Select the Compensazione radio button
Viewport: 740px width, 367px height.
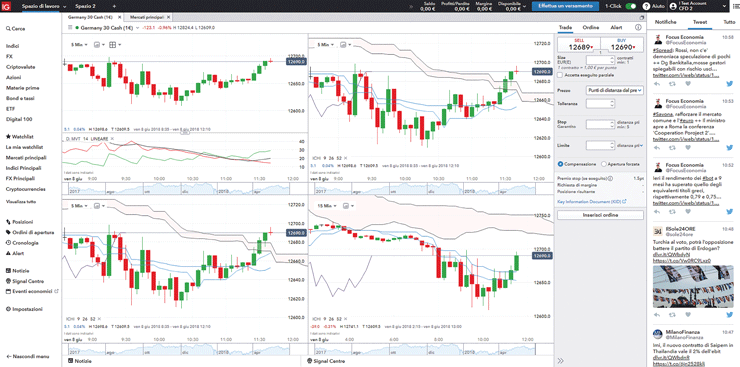pos(560,164)
